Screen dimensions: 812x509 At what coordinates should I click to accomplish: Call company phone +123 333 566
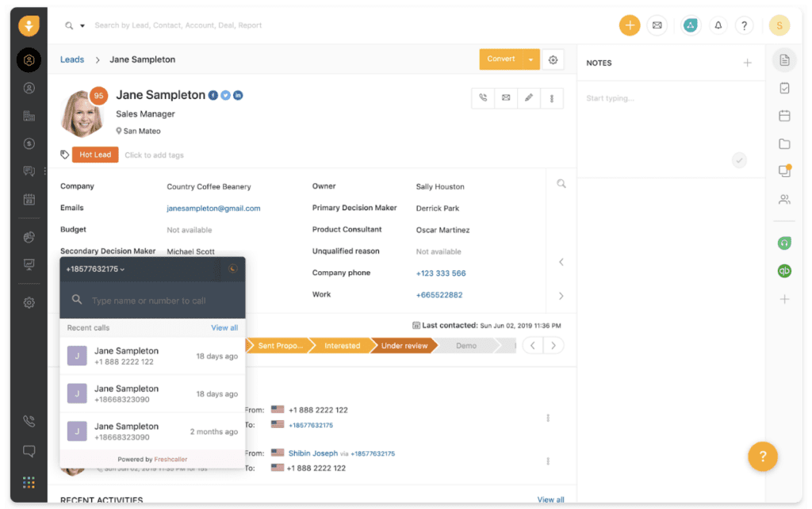click(441, 274)
